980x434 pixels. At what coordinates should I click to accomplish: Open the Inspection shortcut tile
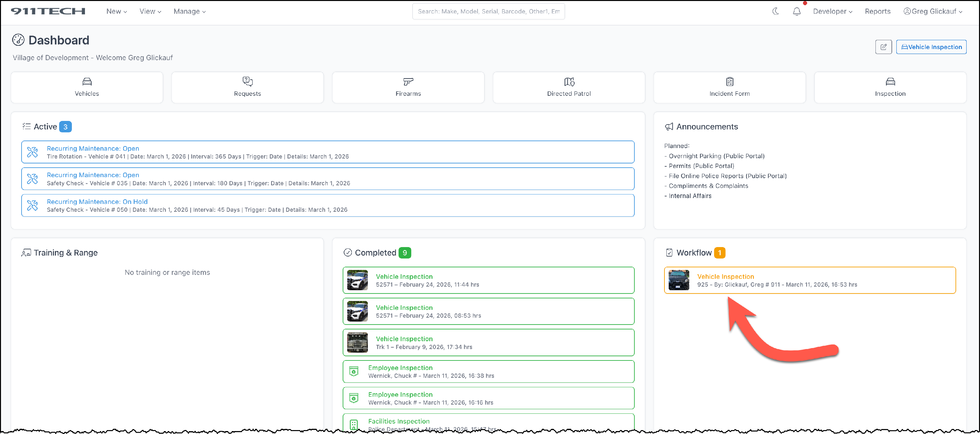890,87
